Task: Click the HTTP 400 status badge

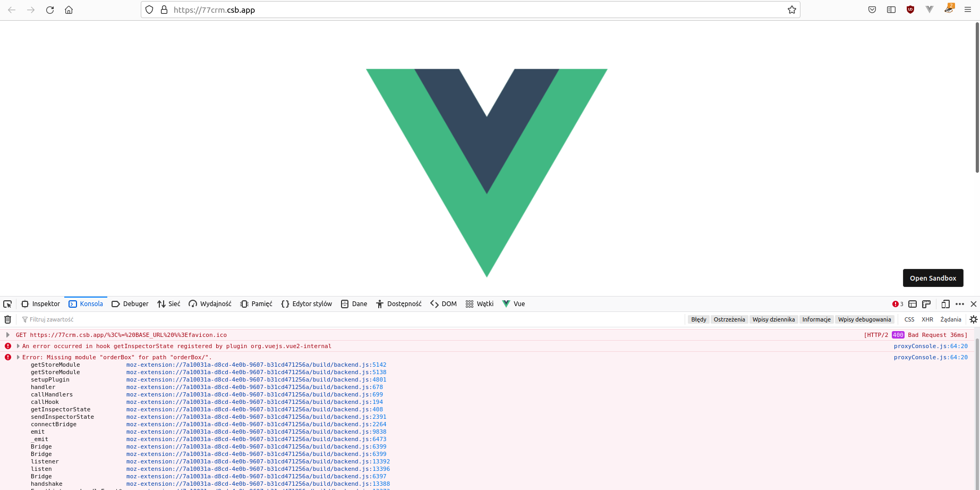Action: click(898, 334)
